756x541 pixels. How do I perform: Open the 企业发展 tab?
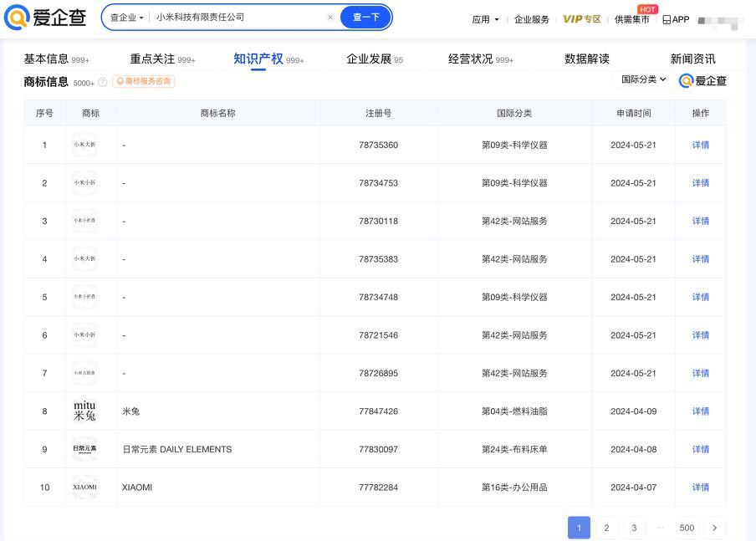tap(375, 59)
